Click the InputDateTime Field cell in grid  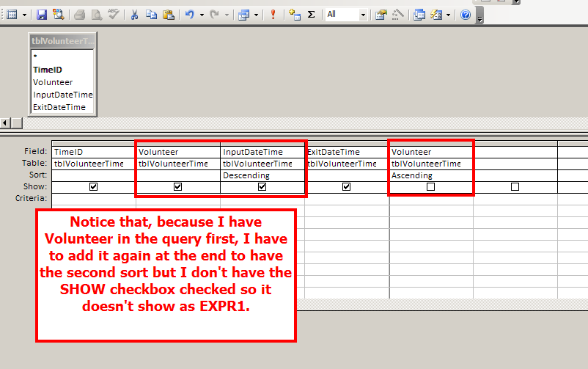[262, 152]
